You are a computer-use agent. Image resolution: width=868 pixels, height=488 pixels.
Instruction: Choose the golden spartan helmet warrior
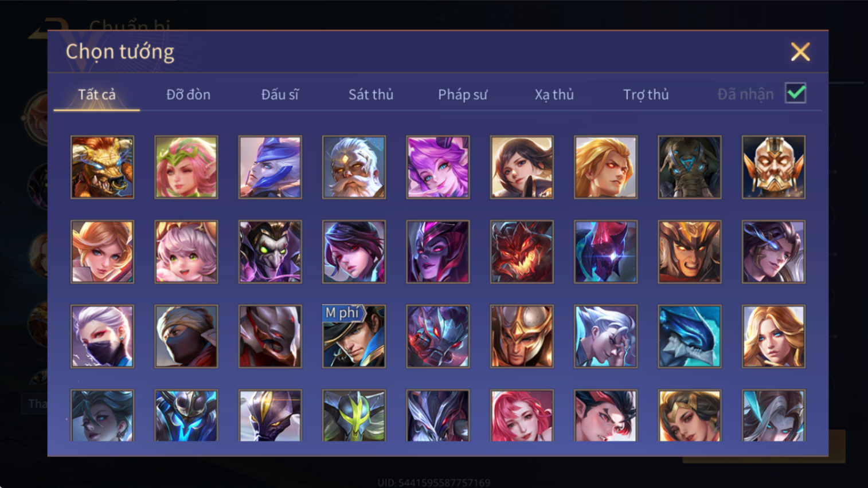click(522, 336)
